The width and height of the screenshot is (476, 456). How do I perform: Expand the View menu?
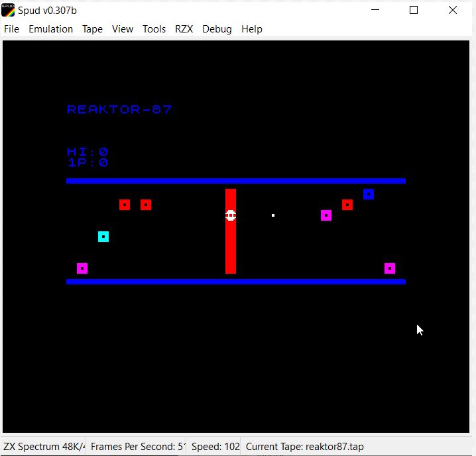[123, 29]
